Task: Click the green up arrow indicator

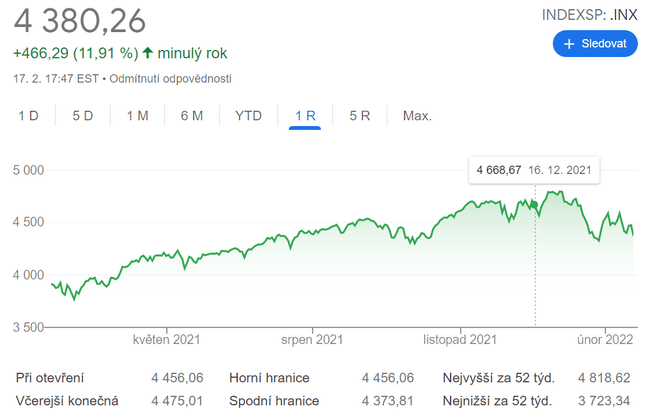Action: tap(148, 52)
